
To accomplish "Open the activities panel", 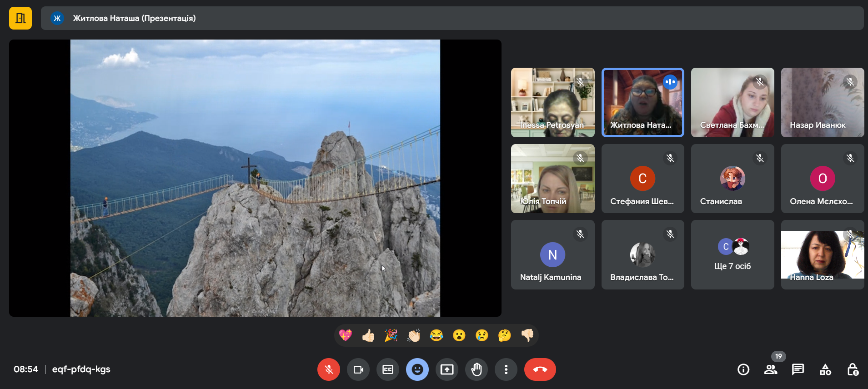I will (825, 369).
